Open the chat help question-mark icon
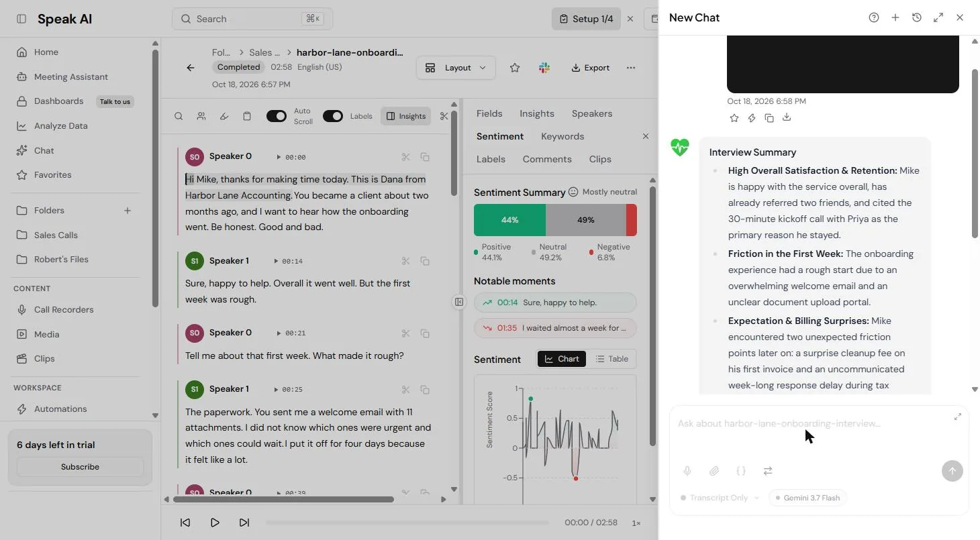This screenshot has width=980, height=540. pyautogui.click(x=874, y=17)
